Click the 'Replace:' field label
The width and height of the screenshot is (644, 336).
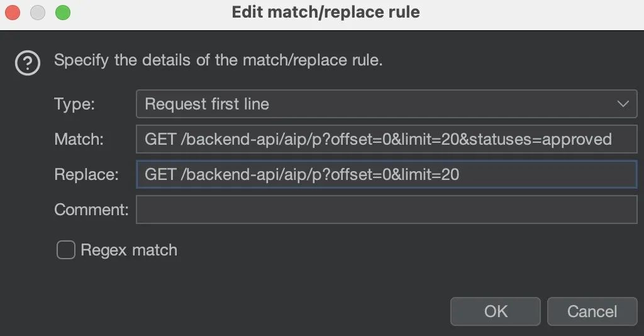point(86,174)
